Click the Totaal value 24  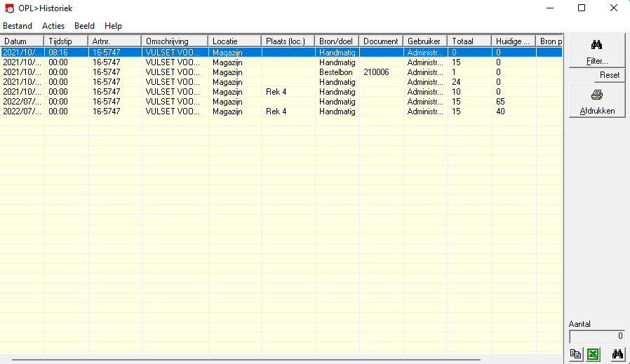pos(456,82)
